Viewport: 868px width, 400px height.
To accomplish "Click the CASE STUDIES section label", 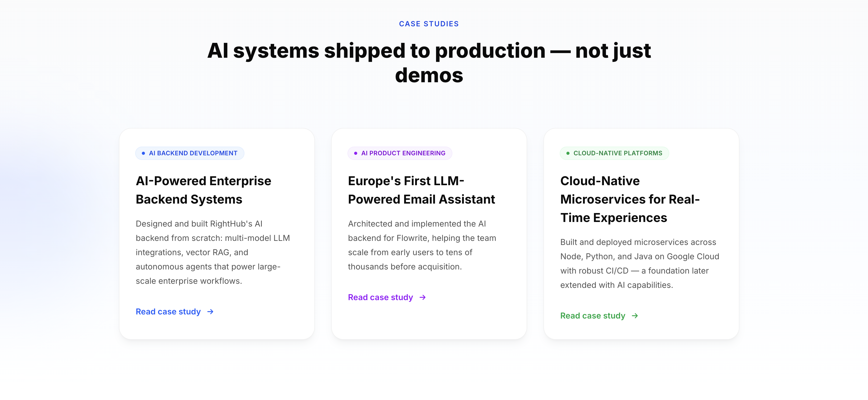I will click(x=429, y=24).
